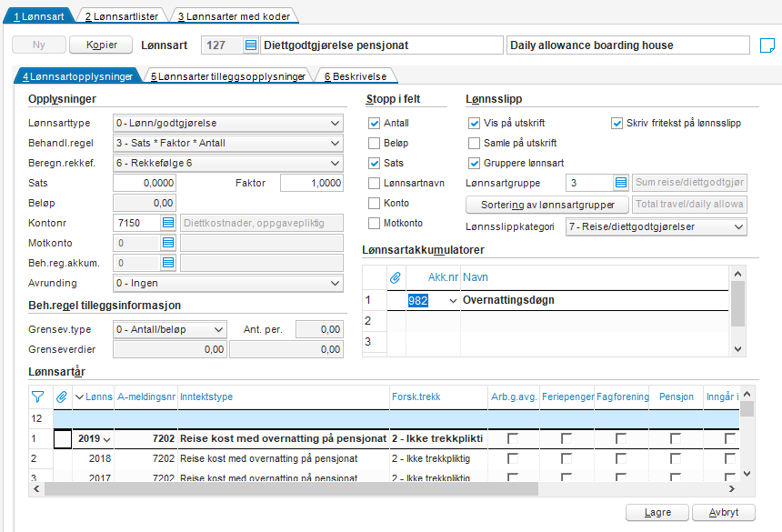The image size is (782, 532).
Task: Click the horizontal scrollbar under Lønnsartår table
Action: pyautogui.click(x=291, y=489)
